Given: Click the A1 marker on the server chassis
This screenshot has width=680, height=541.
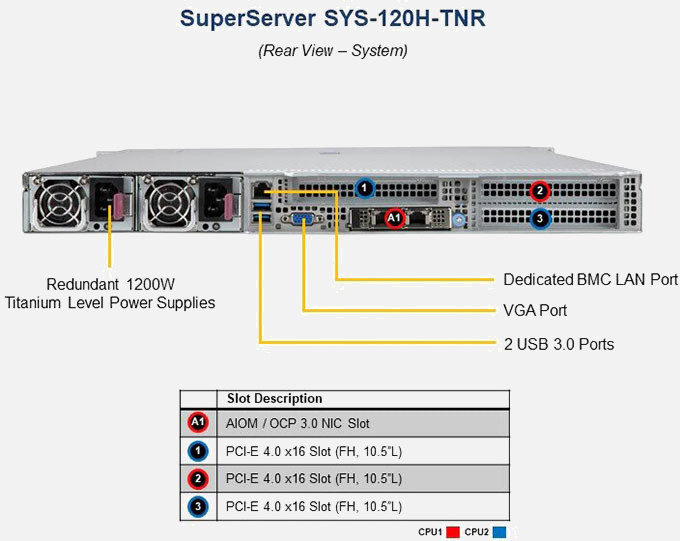Looking at the screenshot, I should coord(394,218).
